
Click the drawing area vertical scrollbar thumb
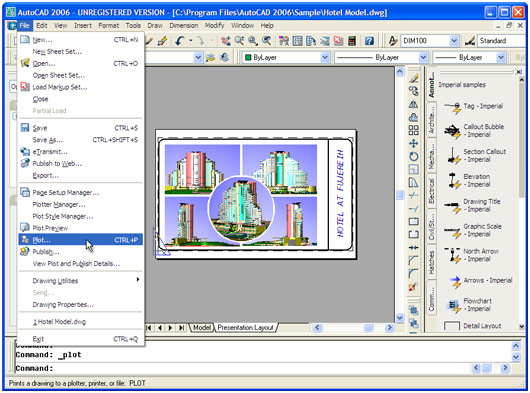click(400, 195)
